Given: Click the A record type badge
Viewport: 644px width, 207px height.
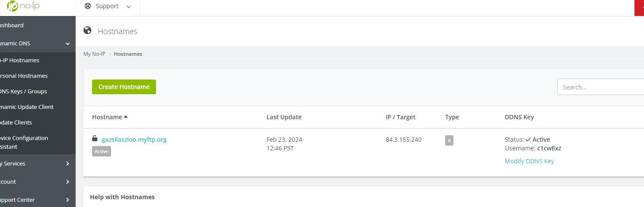Looking at the screenshot, I should pos(449,140).
